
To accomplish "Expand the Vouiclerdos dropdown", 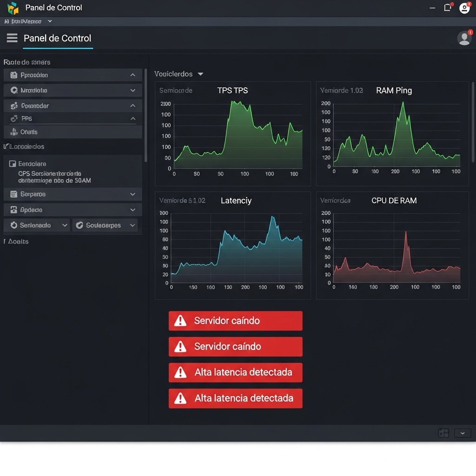I will click(200, 74).
